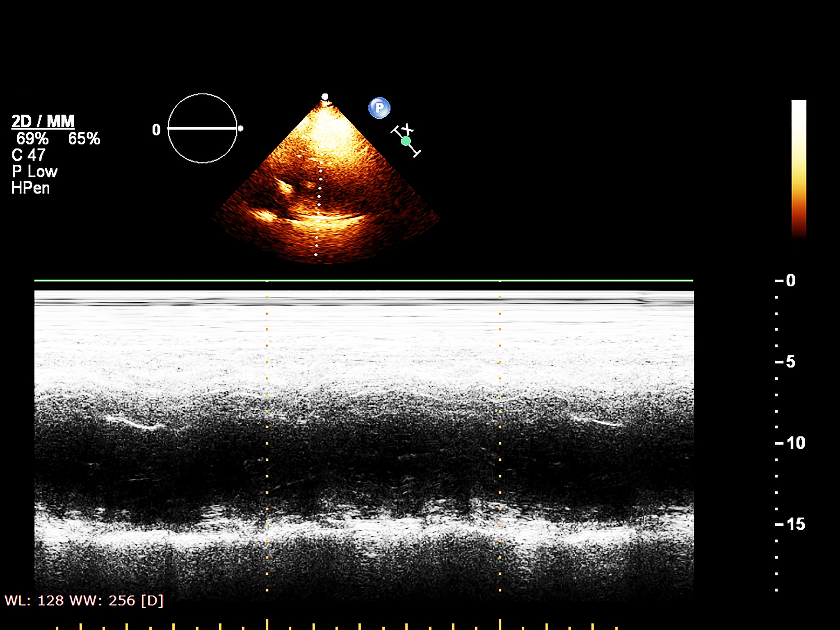Click the WL: 128 WW: 256 window label

pyautogui.click(x=84, y=601)
